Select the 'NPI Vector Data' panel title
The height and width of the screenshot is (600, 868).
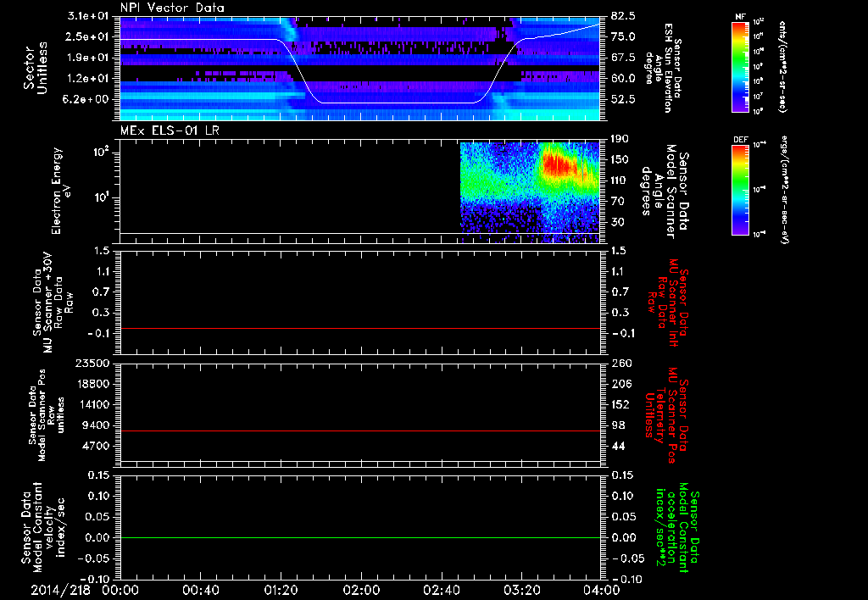[x=172, y=8]
